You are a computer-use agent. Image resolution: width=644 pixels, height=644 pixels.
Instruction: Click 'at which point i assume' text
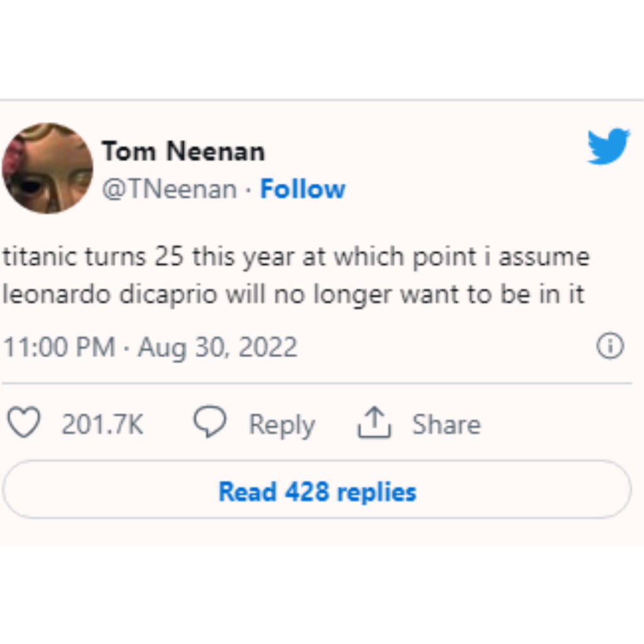(x=446, y=257)
